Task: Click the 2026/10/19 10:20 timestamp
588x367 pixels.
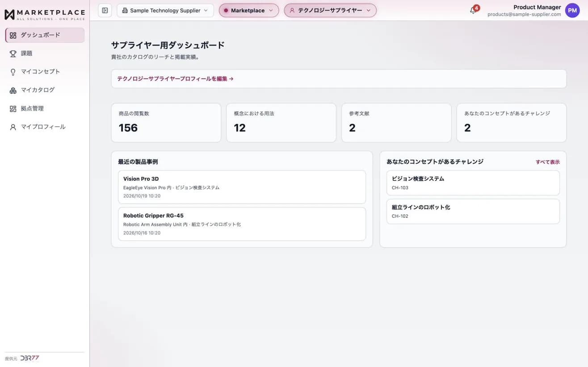Action: click(142, 196)
